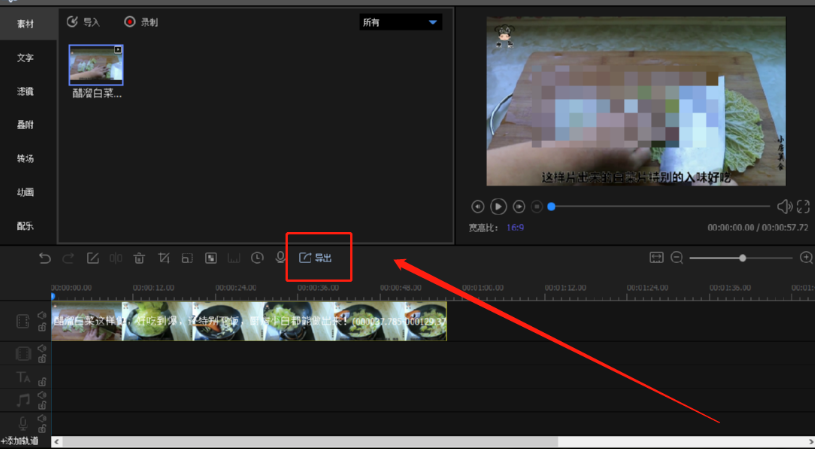Click the timeline horizontal scrollbar
Screen dimensions: 815x449
coord(310,442)
